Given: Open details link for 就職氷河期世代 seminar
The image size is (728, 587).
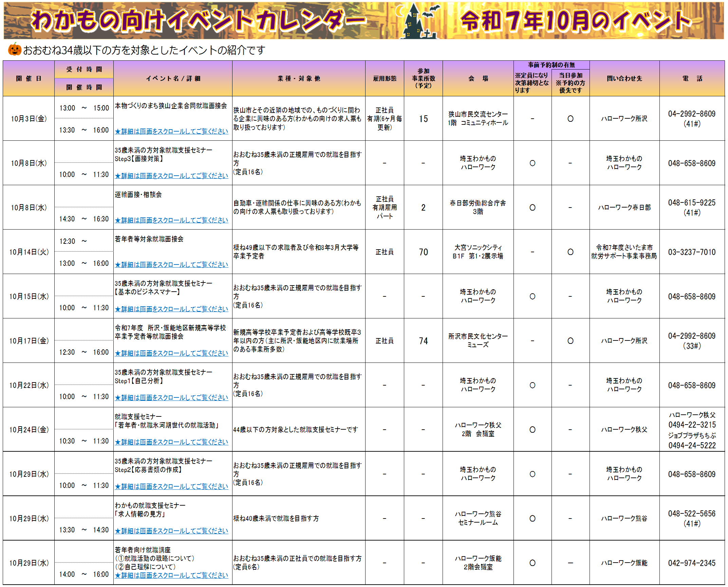Looking at the screenshot, I should pos(171,442).
